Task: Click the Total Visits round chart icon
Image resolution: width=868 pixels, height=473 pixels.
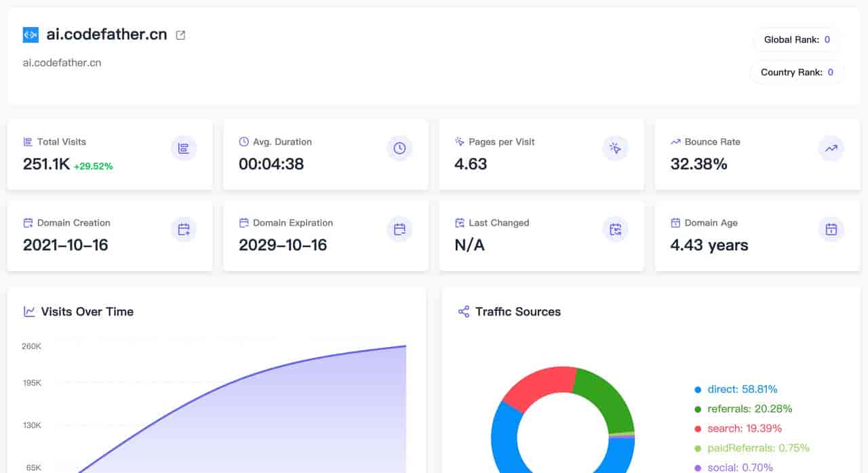Action: (x=184, y=148)
